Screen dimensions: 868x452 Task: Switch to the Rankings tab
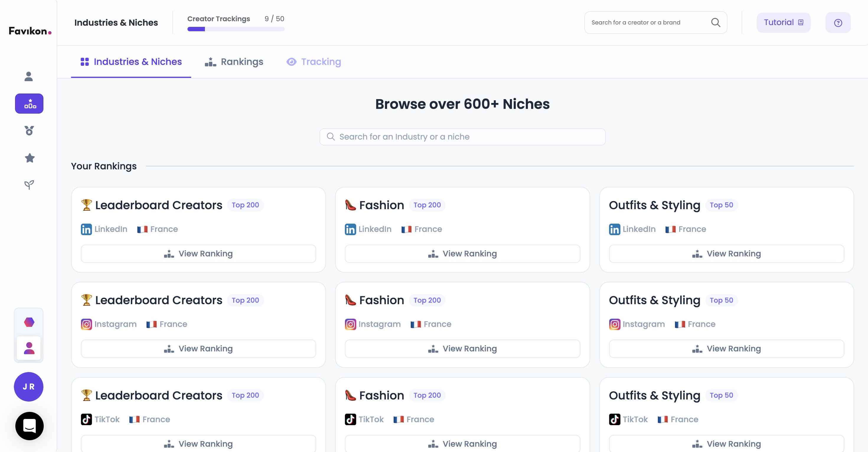234,62
